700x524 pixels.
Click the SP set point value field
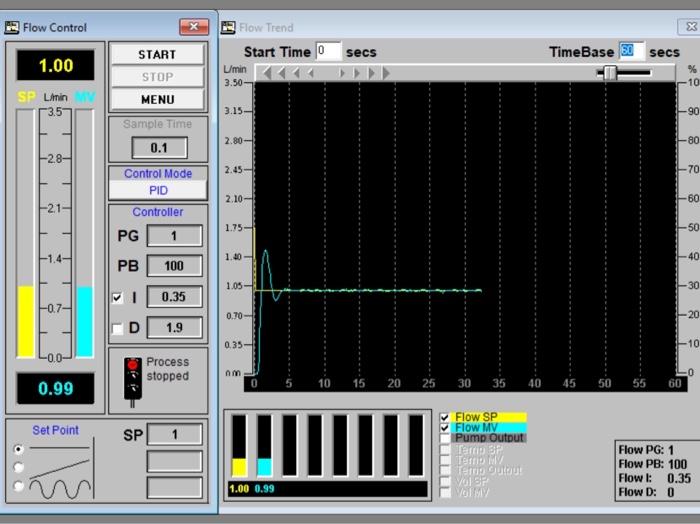coord(175,434)
